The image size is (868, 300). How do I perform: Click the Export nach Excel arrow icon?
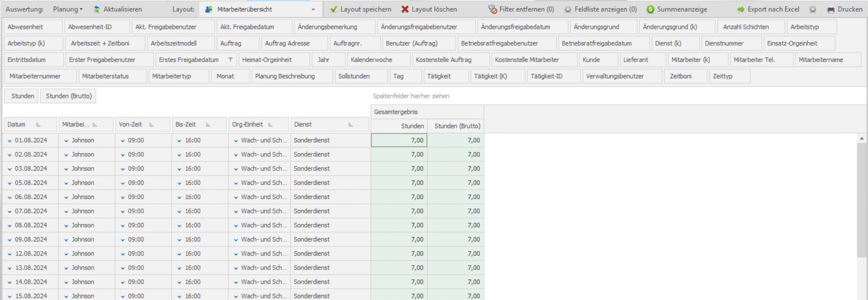tap(741, 9)
